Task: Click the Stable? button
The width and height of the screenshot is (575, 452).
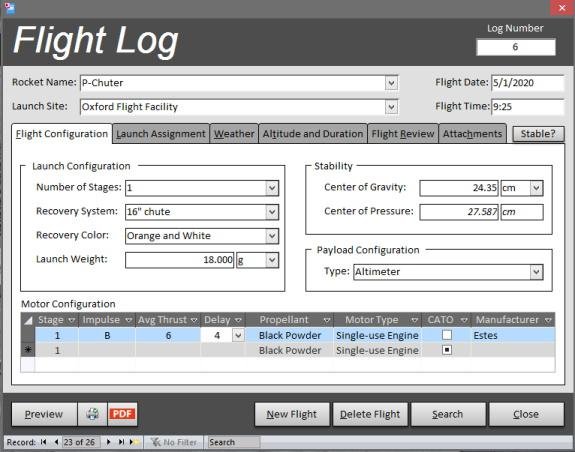Action: click(x=538, y=134)
